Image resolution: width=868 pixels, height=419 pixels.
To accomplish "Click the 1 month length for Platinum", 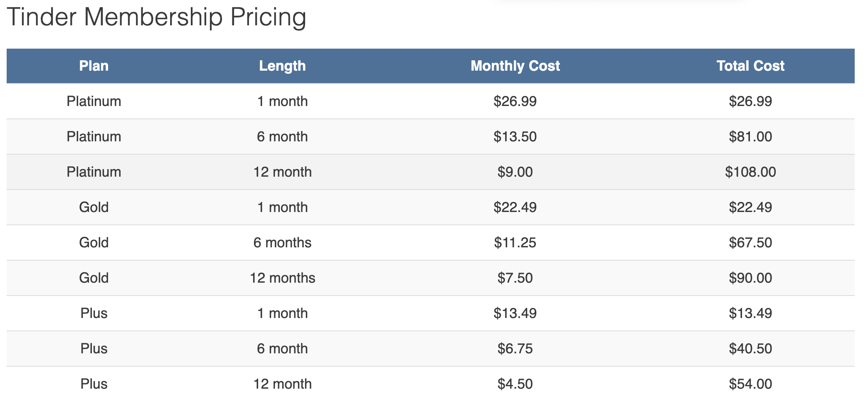I will click(x=282, y=101).
